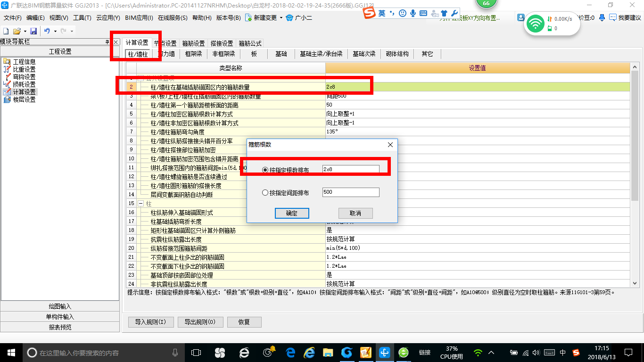Click the 2c8 count input field
644x362 pixels.
(x=351, y=169)
